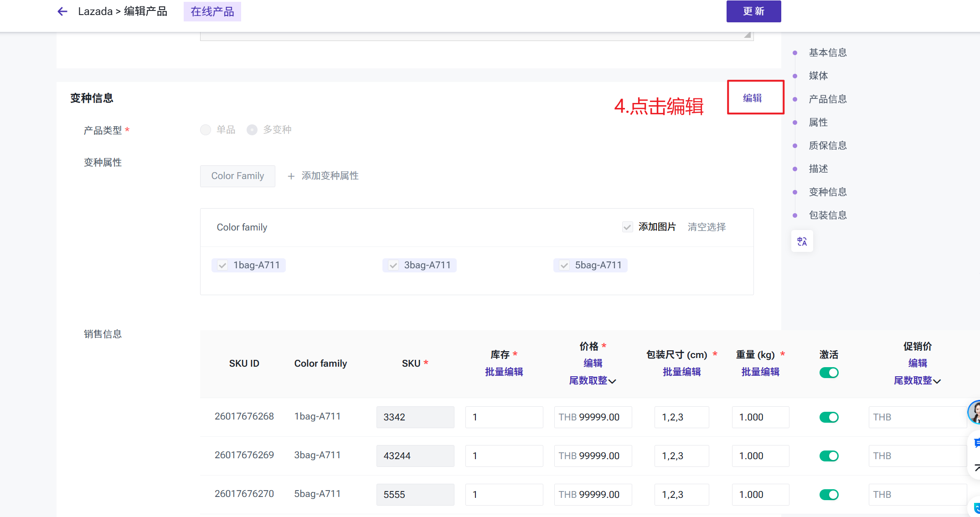Viewport: 980px width, 517px height.
Task: Toggle the header 激活 activate-all switch
Action: [829, 373]
